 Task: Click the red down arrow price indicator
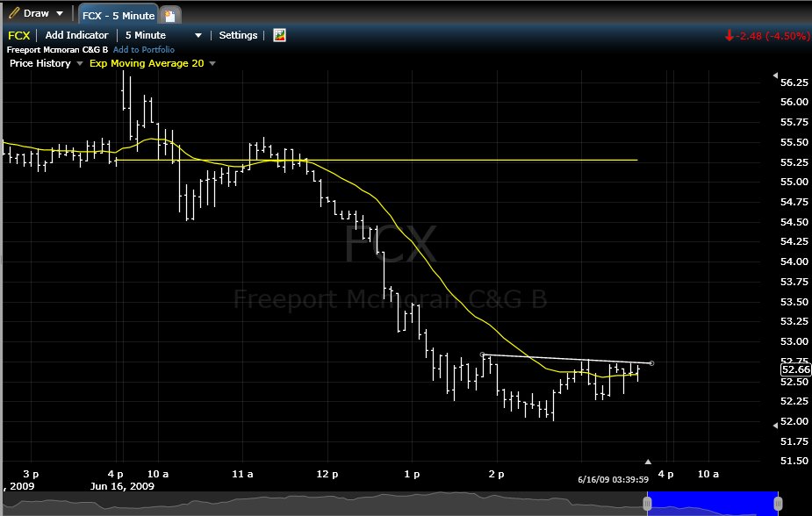click(729, 36)
